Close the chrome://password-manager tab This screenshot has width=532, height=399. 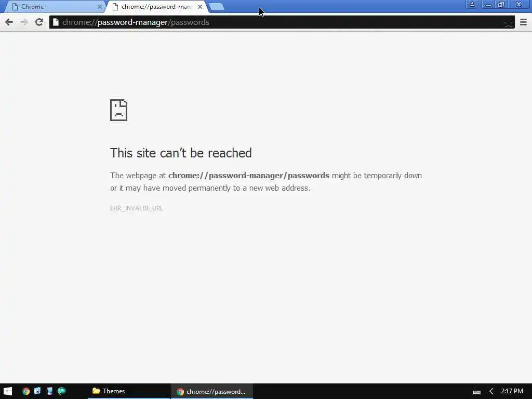[200, 7]
